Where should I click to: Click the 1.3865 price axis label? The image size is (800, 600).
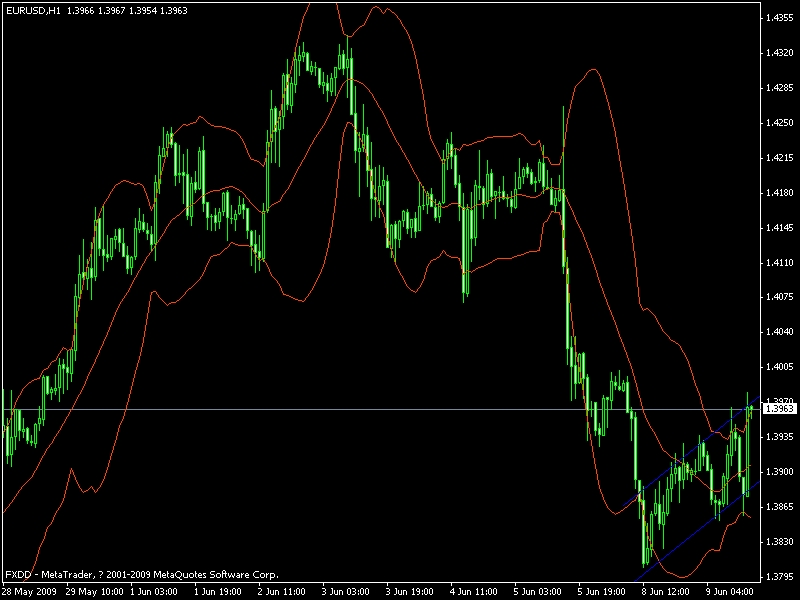(780, 507)
